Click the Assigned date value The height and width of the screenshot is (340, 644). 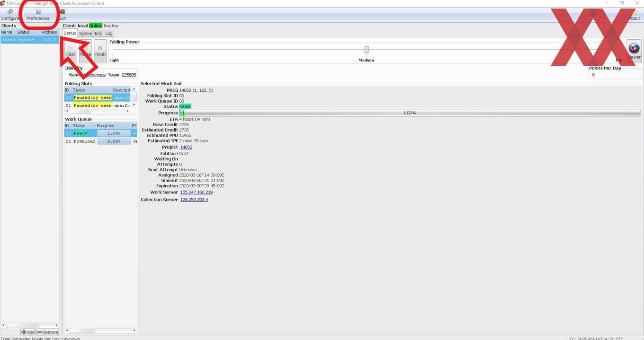pos(202,175)
